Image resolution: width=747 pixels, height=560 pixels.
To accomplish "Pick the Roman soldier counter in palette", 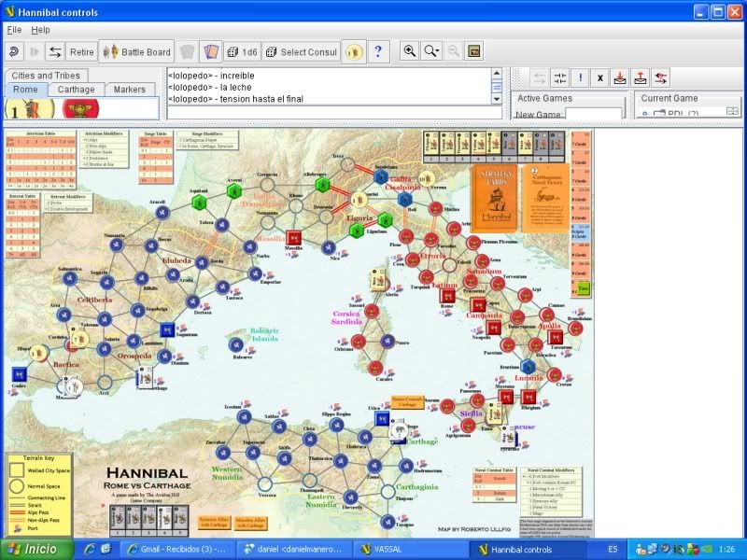I will click(x=30, y=109).
